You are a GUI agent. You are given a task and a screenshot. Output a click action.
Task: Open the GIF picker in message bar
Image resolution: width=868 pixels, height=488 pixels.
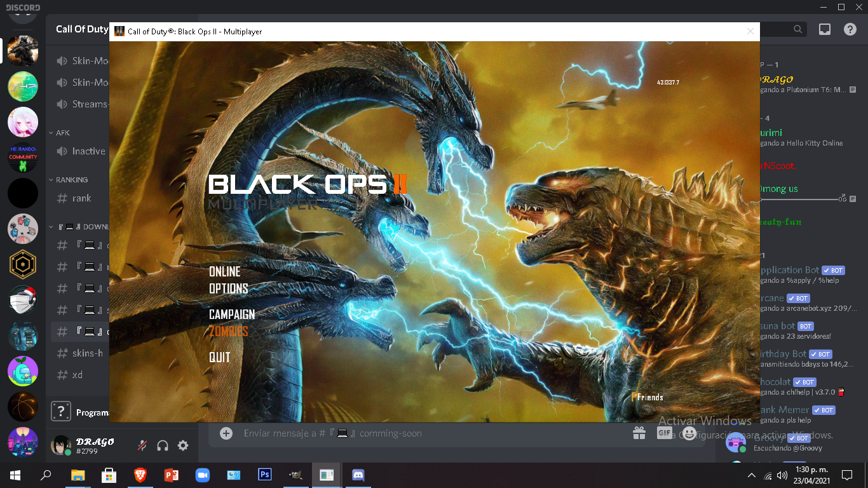click(x=664, y=433)
